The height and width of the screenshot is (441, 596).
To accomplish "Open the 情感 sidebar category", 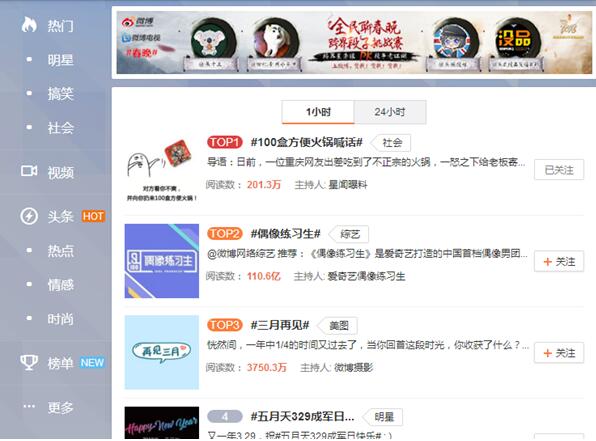I will pos(60,284).
